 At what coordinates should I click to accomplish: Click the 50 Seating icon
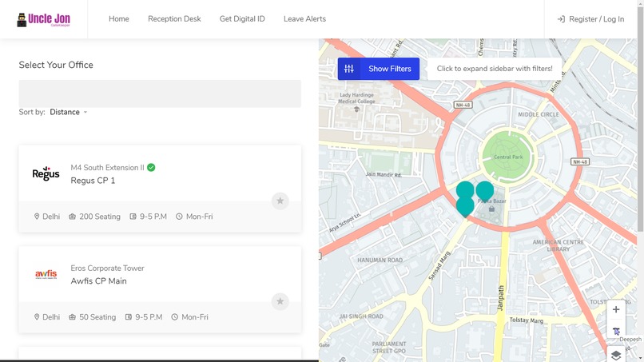(x=72, y=317)
